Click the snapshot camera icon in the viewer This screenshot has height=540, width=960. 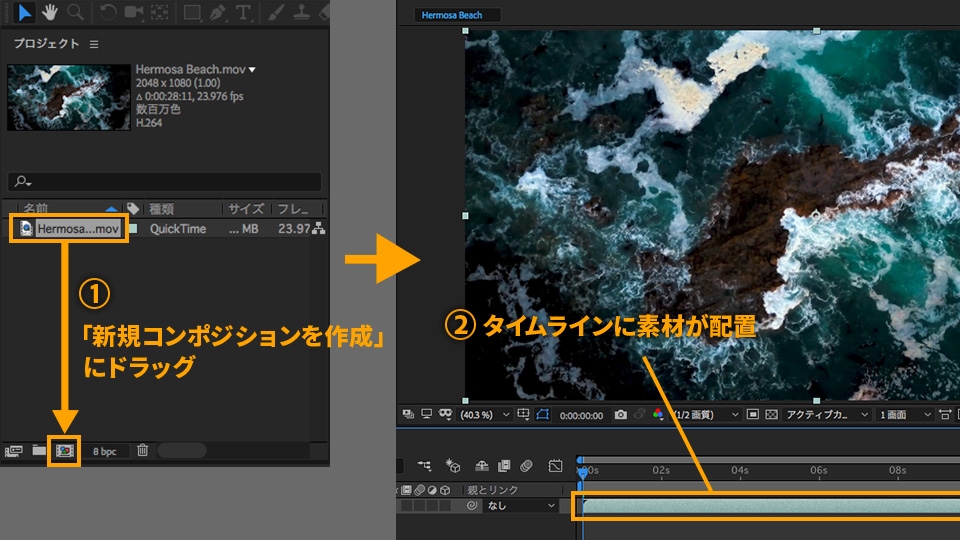[x=620, y=414]
